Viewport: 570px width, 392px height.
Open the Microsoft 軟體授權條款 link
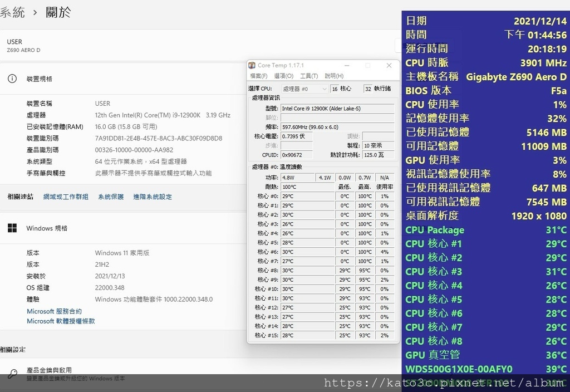[x=61, y=321]
